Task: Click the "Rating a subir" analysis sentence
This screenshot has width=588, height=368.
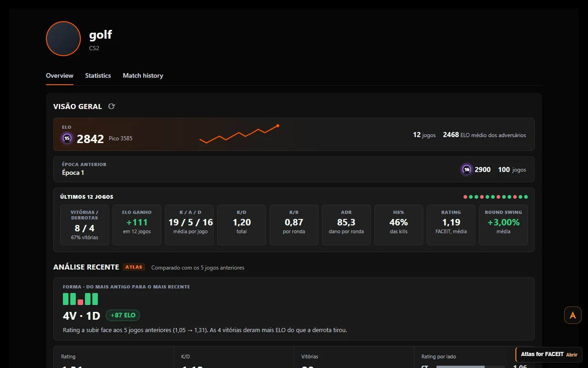Action: click(205, 330)
